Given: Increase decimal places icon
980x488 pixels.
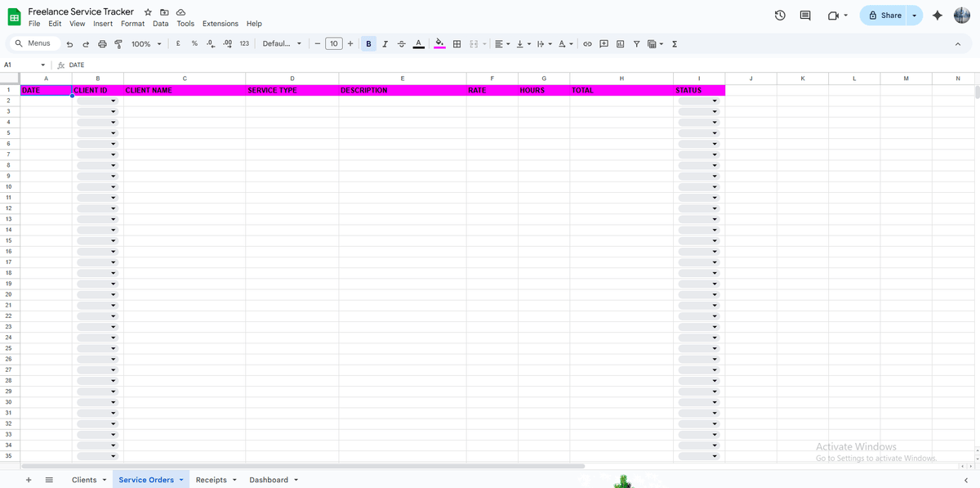Looking at the screenshot, I should (x=227, y=44).
